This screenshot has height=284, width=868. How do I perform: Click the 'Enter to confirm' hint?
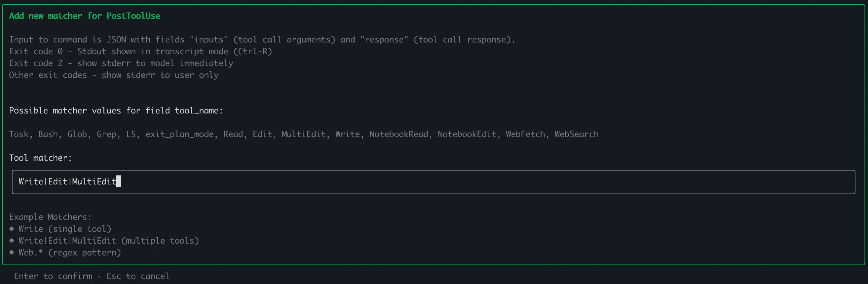click(53, 276)
